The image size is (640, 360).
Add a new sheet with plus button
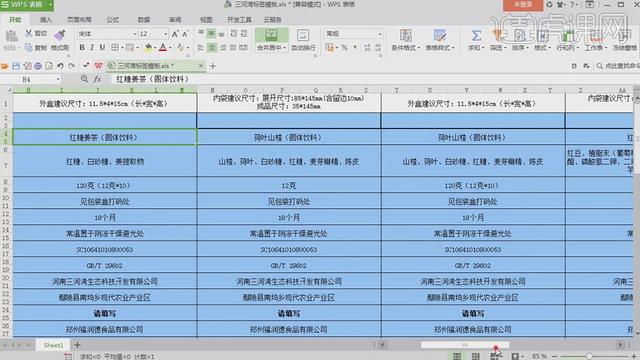click(x=77, y=345)
